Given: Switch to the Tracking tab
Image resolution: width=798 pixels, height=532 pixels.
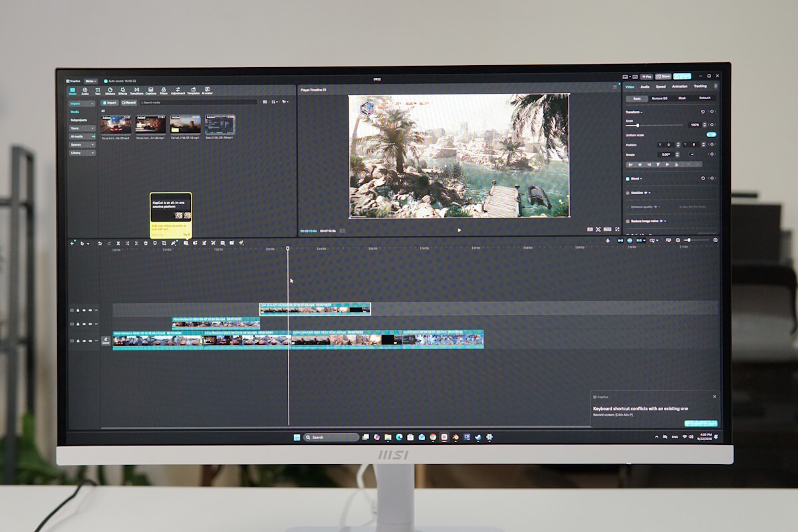Looking at the screenshot, I should (700, 86).
